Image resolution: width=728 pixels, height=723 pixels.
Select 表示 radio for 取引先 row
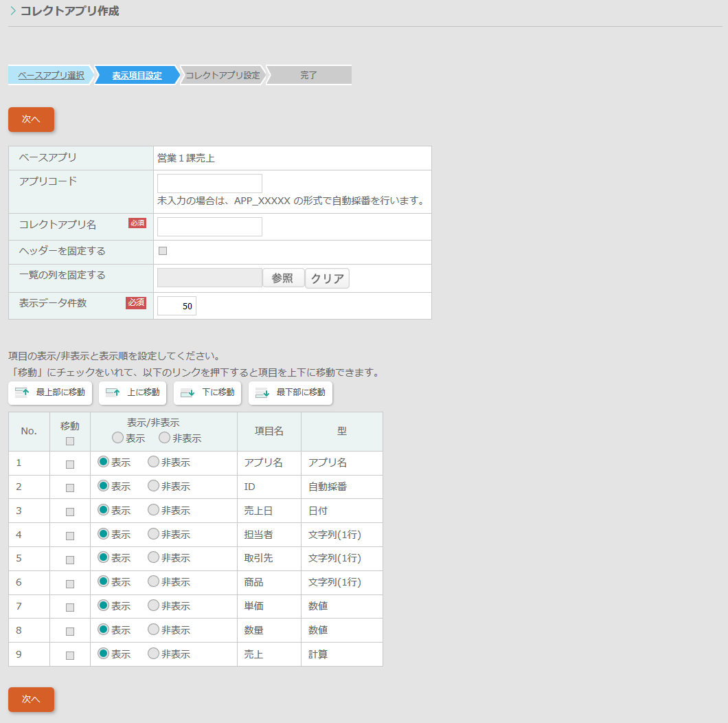pos(103,557)
